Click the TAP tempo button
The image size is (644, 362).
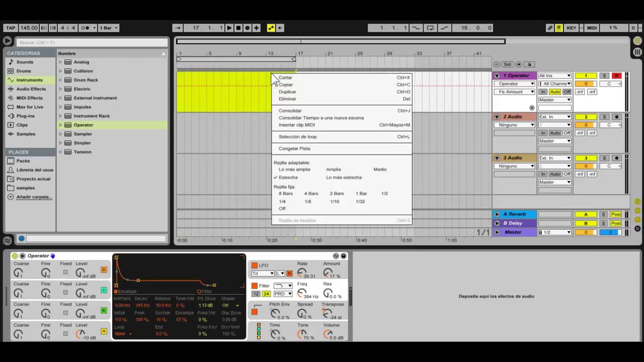click(11, 28)
